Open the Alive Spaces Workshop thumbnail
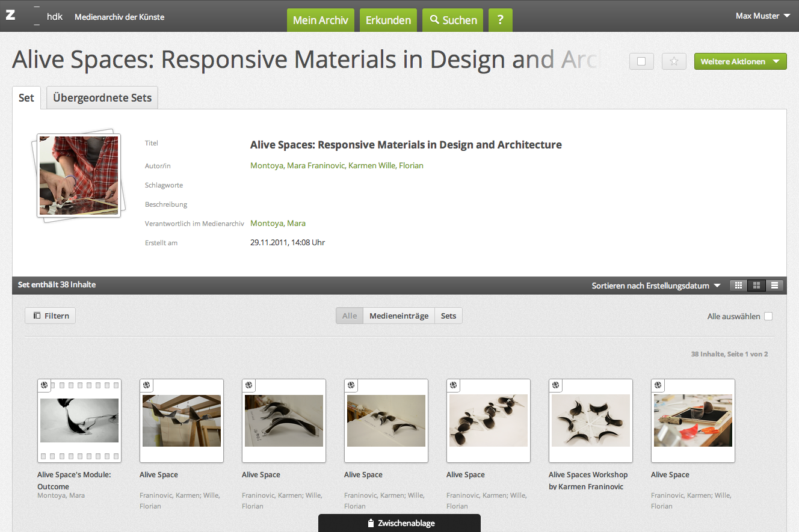 [590, 420]
